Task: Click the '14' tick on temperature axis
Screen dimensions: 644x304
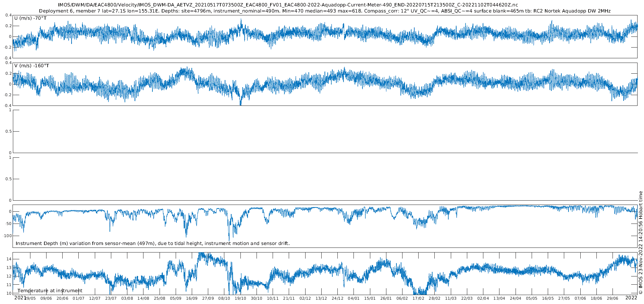Action: [9, 259]
